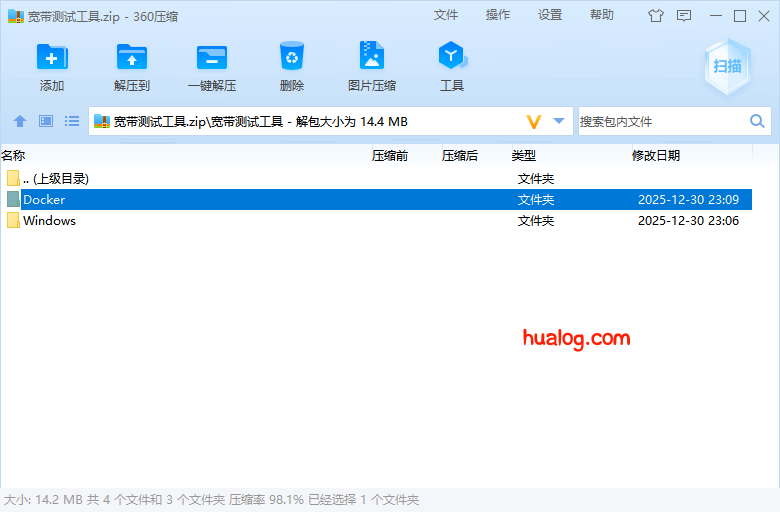Screen dimensions: 780x512
Task: Sort by 压缩前 column header
Action: coord(390,156)
